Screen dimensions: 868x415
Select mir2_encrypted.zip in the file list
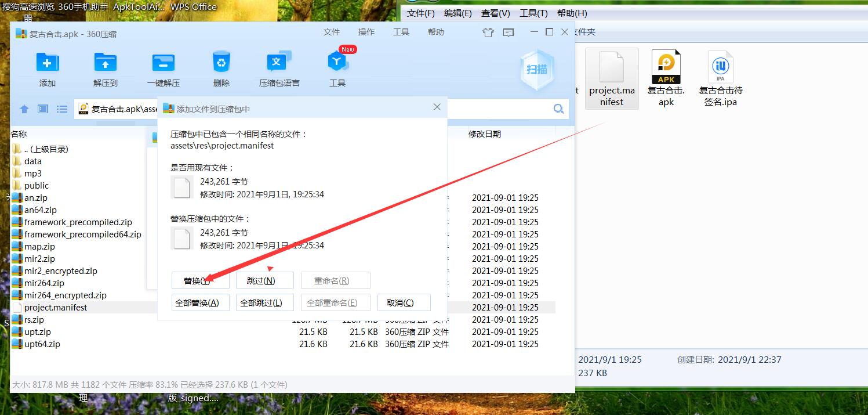(x=60, y=271)
